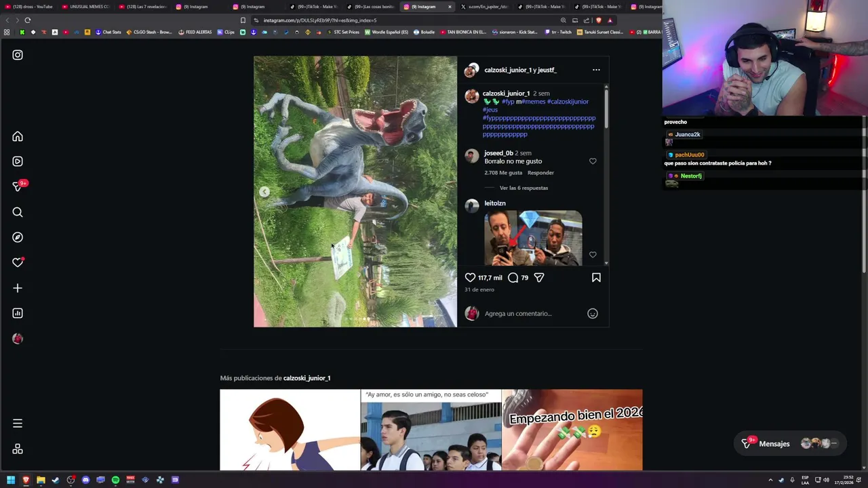Open floating Mensajes button
This screenshot has height=488, width=868.
tap(790, 443)
